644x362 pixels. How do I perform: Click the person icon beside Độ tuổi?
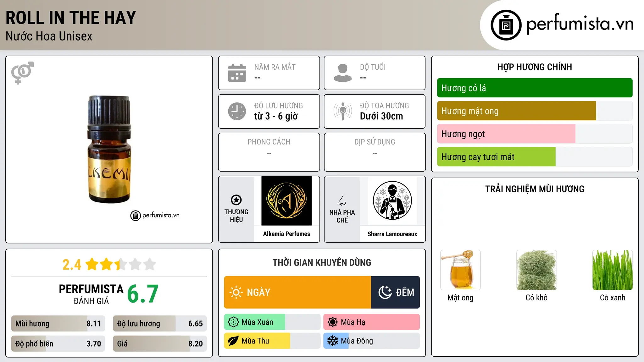coord(343,73)
